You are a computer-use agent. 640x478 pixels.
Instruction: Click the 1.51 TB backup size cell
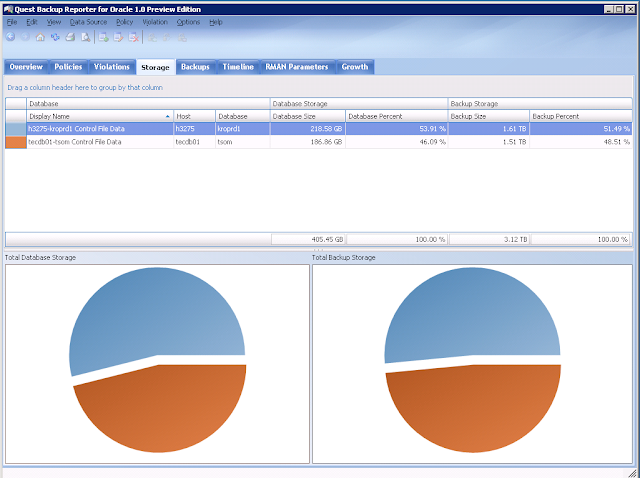[x=489, y=142]
